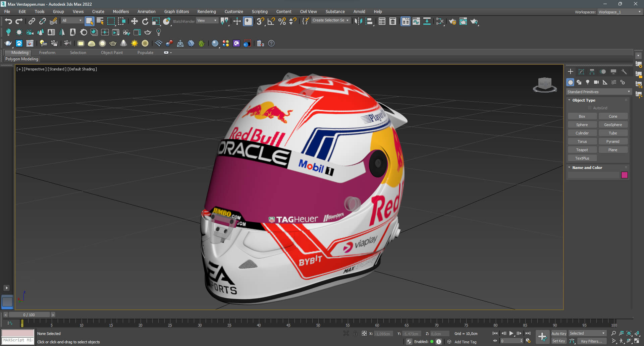
Task: Click the Torus button
Action: tap(582, 141)
